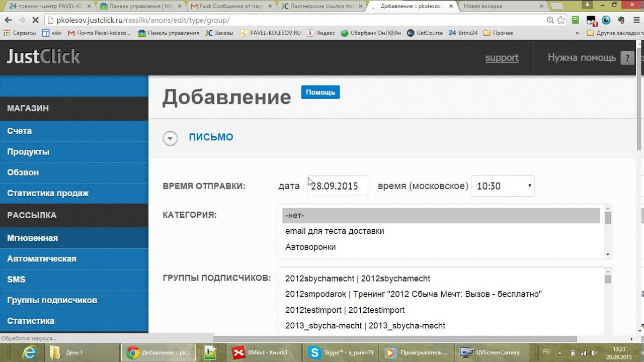This screenshot has height=362, width=644.
Task: Click the date field 28.09.2015
Action: click(x=338, y=186)
